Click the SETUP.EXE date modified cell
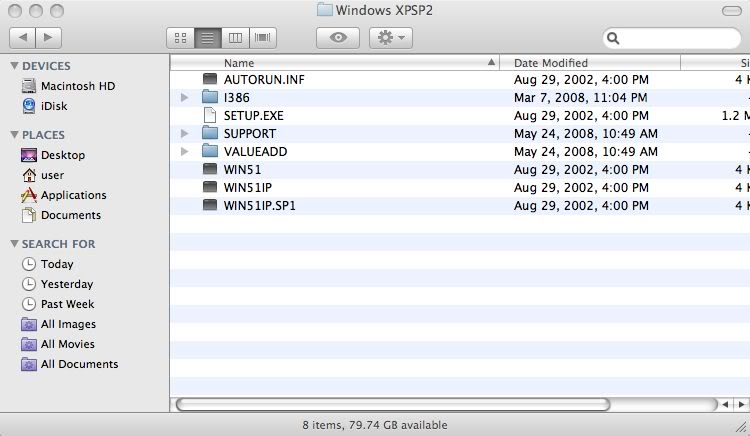The height and width of the screenshot is (436, 750). [581, 116]
